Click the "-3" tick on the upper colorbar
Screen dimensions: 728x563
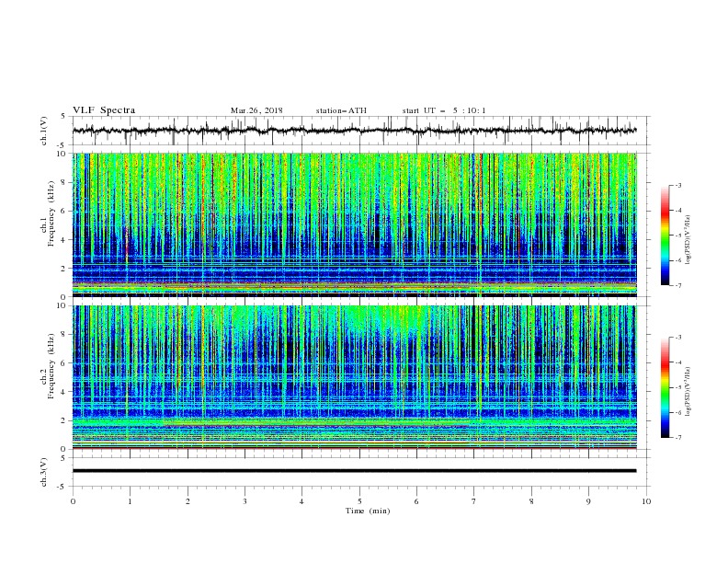pos(677,185)
